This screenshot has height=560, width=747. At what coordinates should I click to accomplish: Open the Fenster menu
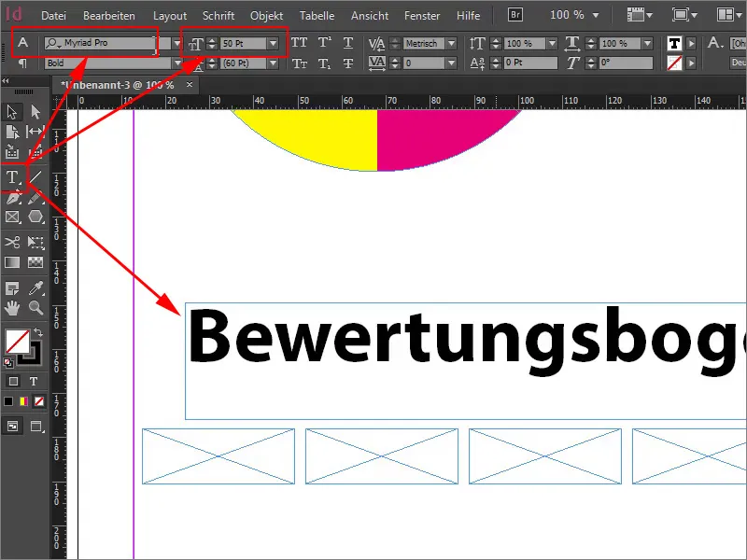(x=422, y=16)
